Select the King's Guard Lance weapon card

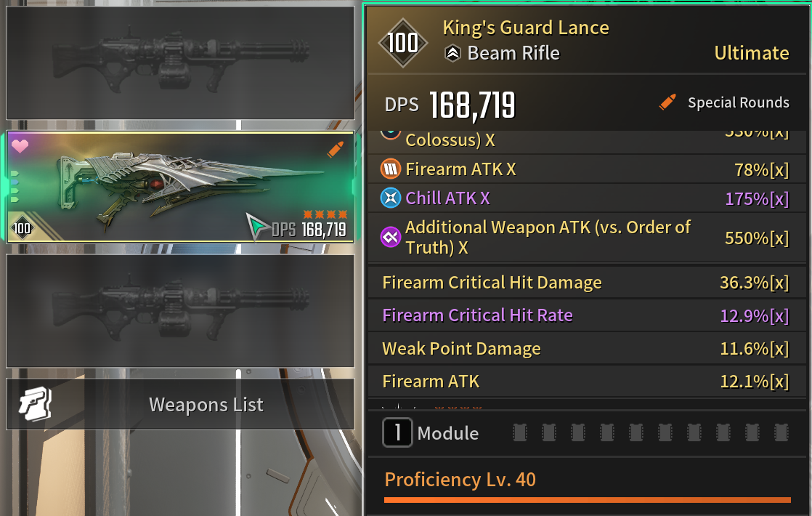click(180, 187)
